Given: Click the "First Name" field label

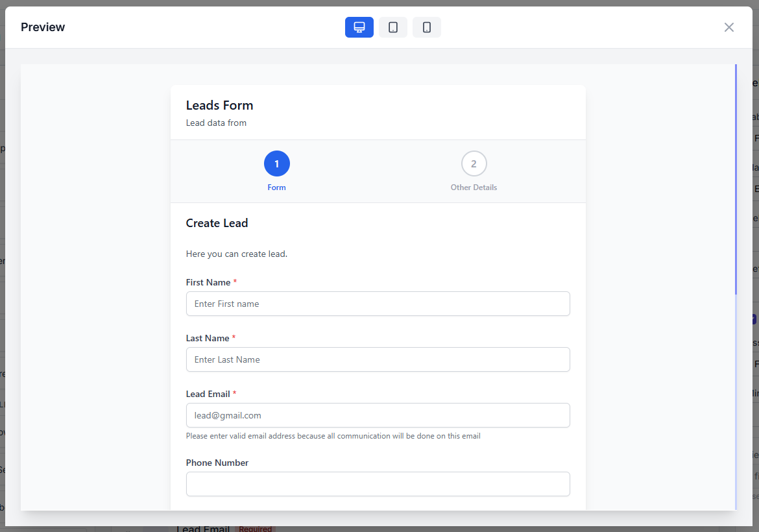Looking at the screenshot, I should coord(208,282).
